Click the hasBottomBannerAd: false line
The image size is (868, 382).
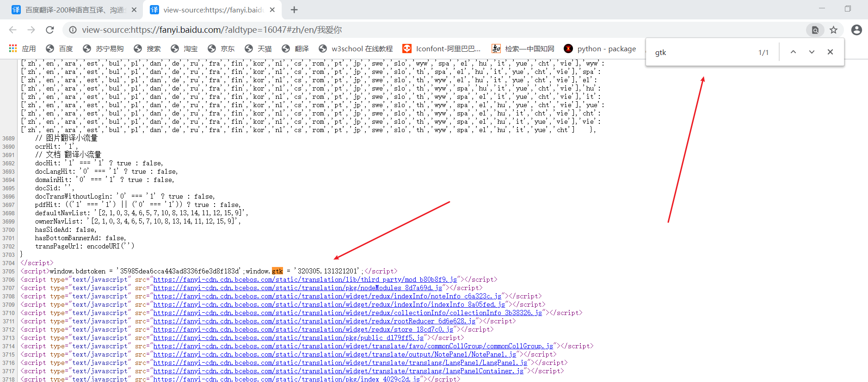(80, 238)
